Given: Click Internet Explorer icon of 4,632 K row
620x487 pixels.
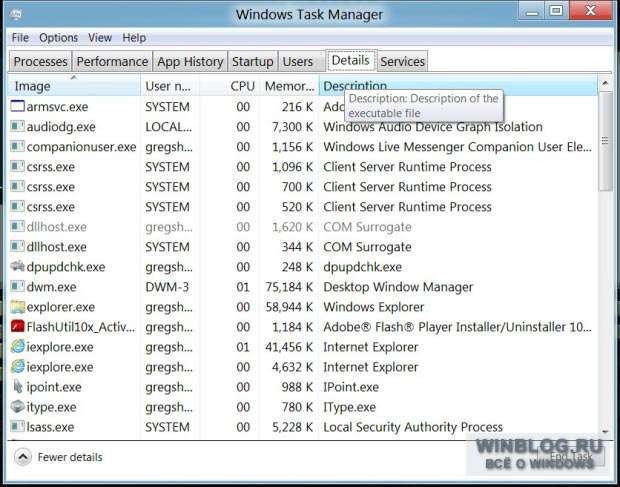Looking at the screenshot, I should [x=17, y=366].
